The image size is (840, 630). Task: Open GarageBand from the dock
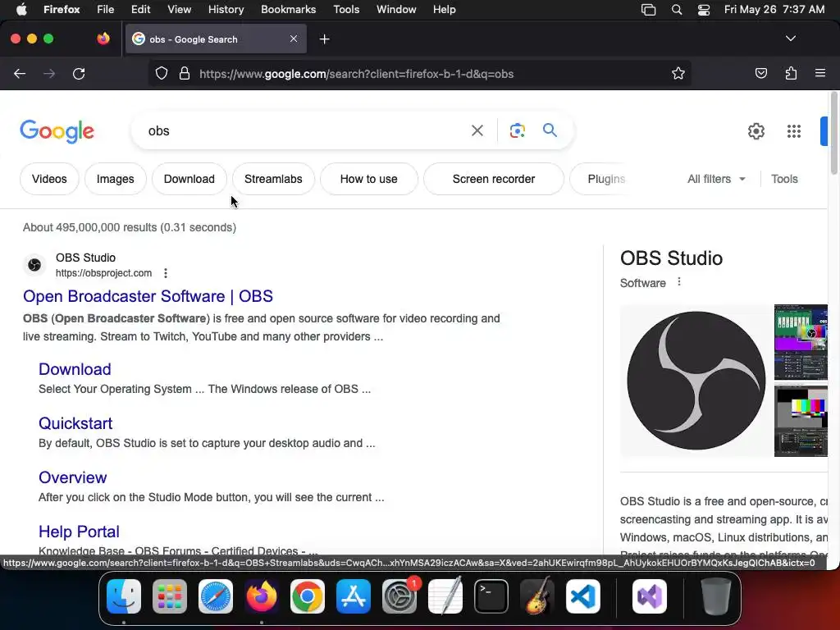pyautogui.click(x=537, y=596)
